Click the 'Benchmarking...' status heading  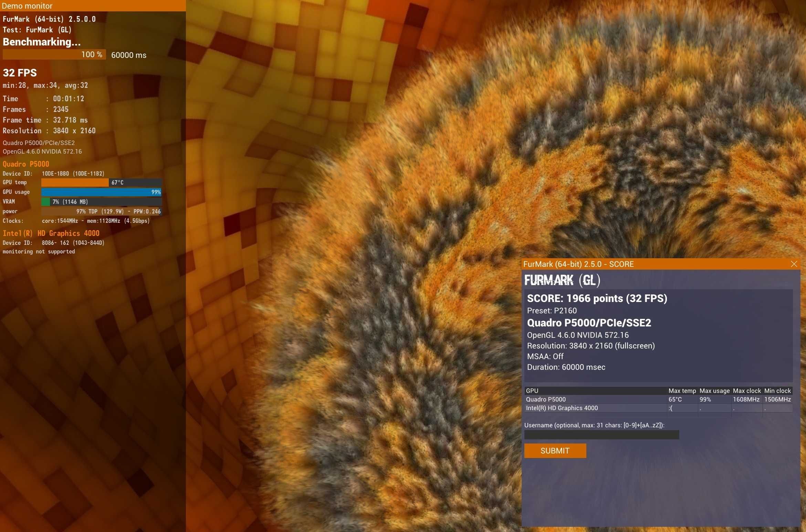tap(42, 42)
